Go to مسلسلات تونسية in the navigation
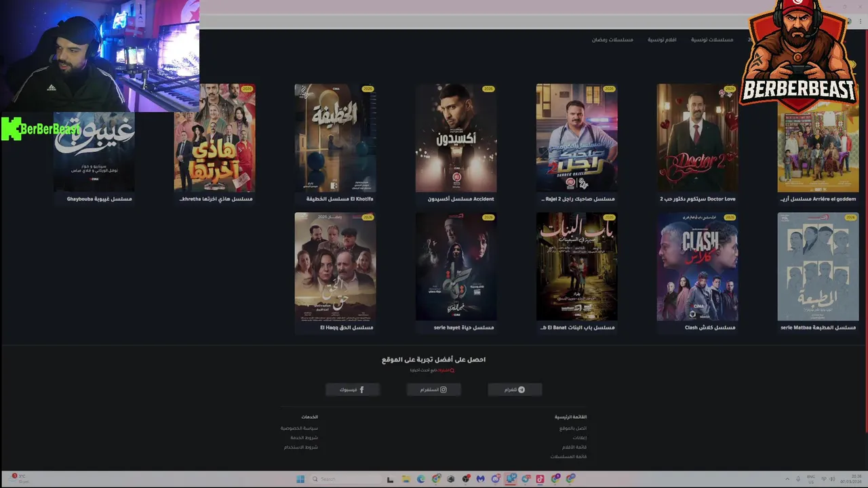868x488 pixels. 712,40
